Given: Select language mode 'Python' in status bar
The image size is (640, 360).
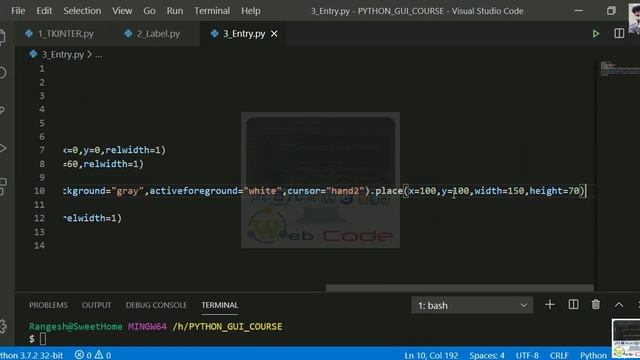Looking at the screenshot, I should pyautogui.click(x=593, y=355).
